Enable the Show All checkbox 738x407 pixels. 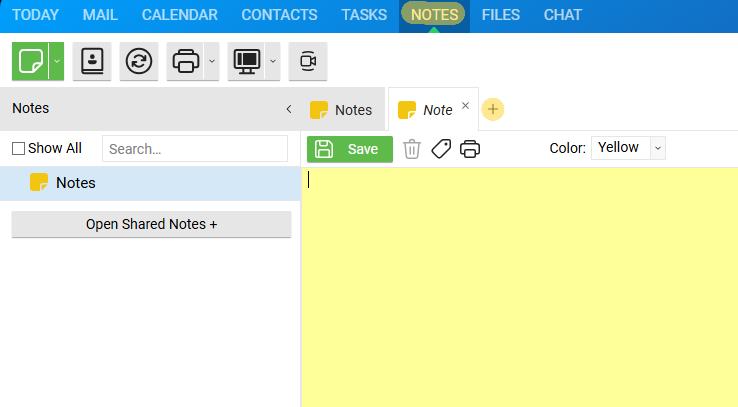pyautogui.click(x=18, y=149)
